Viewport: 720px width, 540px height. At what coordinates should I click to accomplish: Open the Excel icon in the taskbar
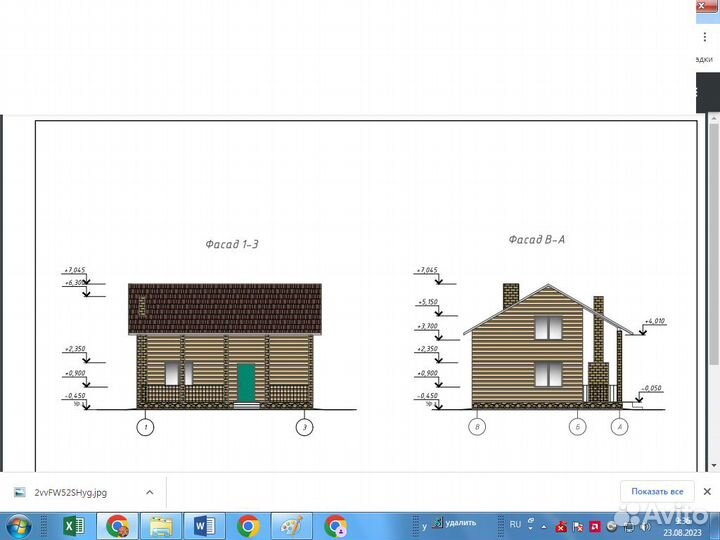[73, 526]
